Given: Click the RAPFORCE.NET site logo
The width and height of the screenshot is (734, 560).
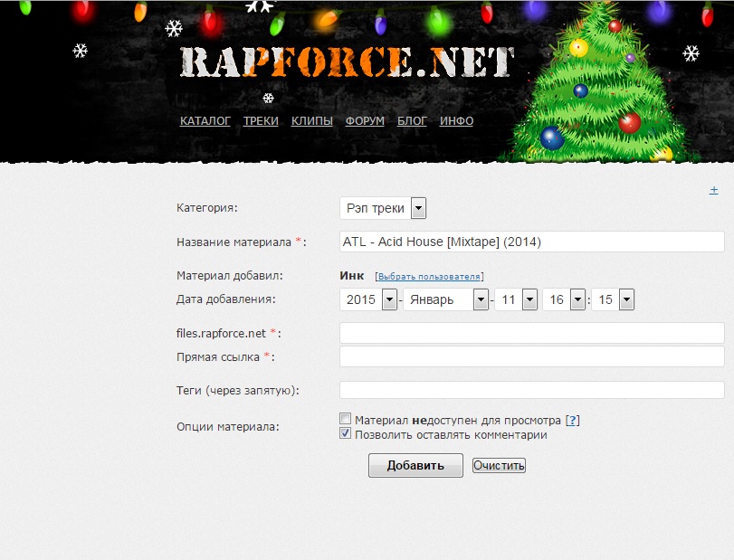Looking at the screenshot, I should pos(347,62).
